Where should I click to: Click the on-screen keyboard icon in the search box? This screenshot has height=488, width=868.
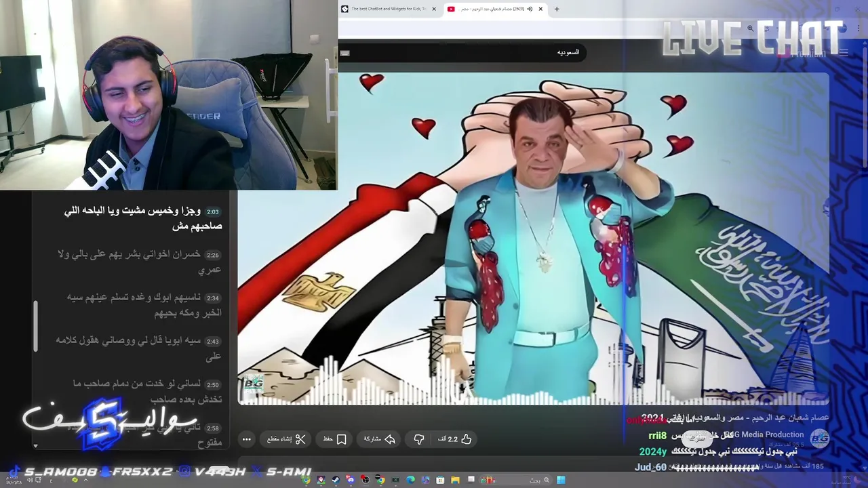tap(344, 52)
